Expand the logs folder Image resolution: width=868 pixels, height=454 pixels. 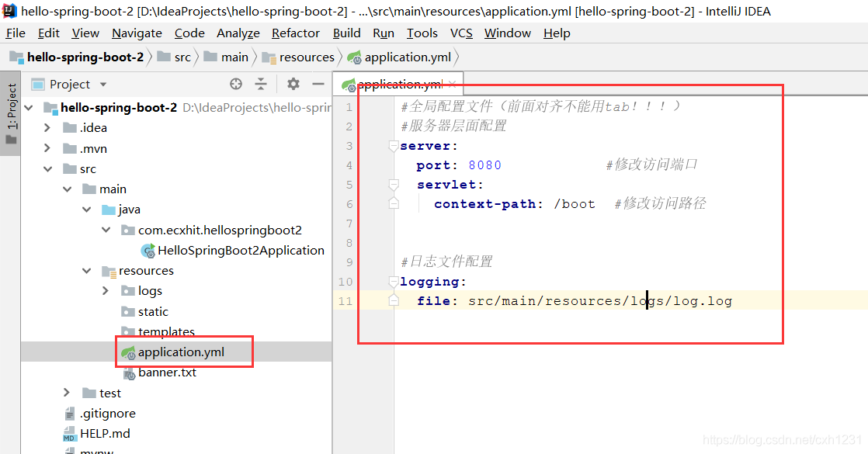(106, 291)
